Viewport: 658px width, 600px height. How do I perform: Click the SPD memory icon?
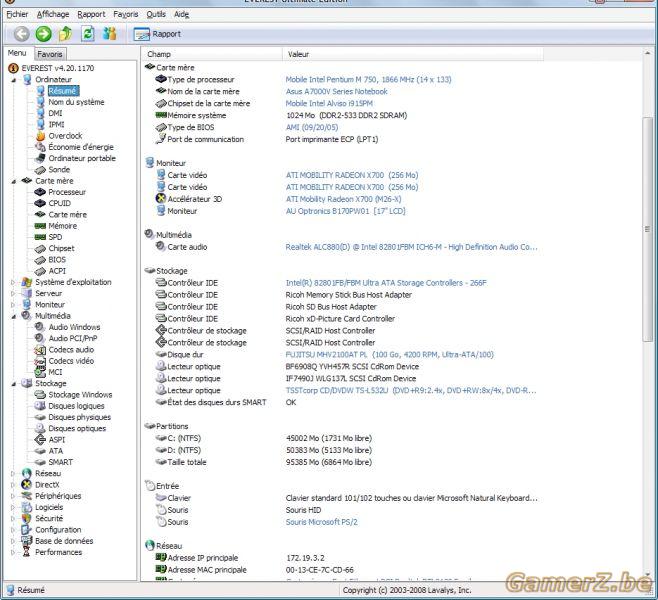tap(40, 237)
